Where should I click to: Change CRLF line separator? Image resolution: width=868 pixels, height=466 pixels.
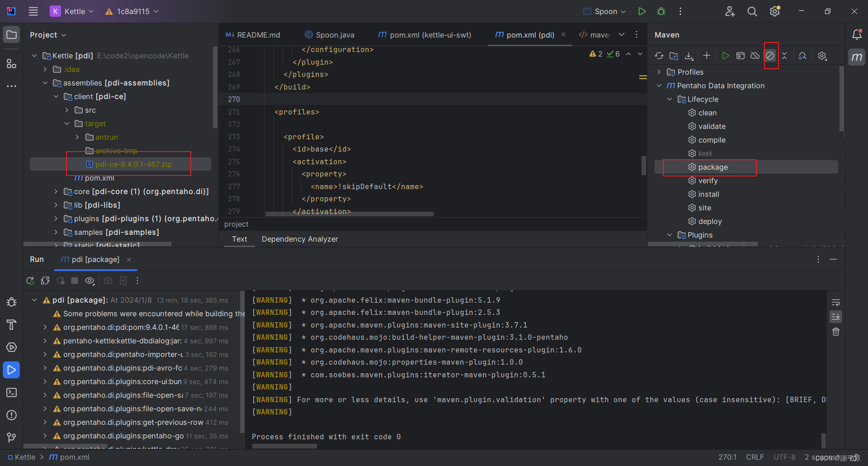click(x=755, y=457)
